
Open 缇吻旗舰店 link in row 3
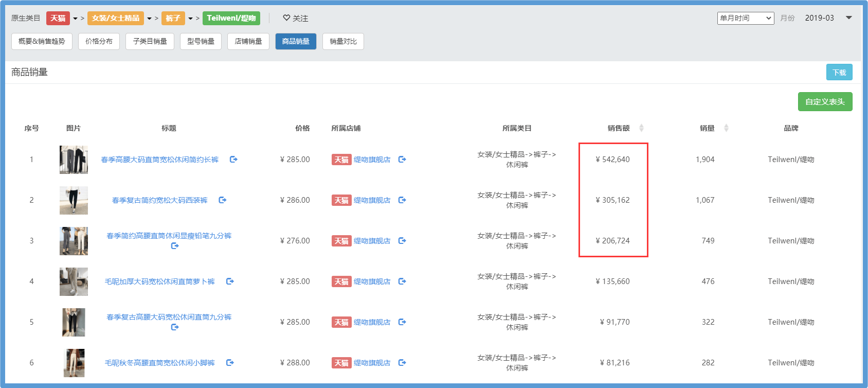click(372, 241)
